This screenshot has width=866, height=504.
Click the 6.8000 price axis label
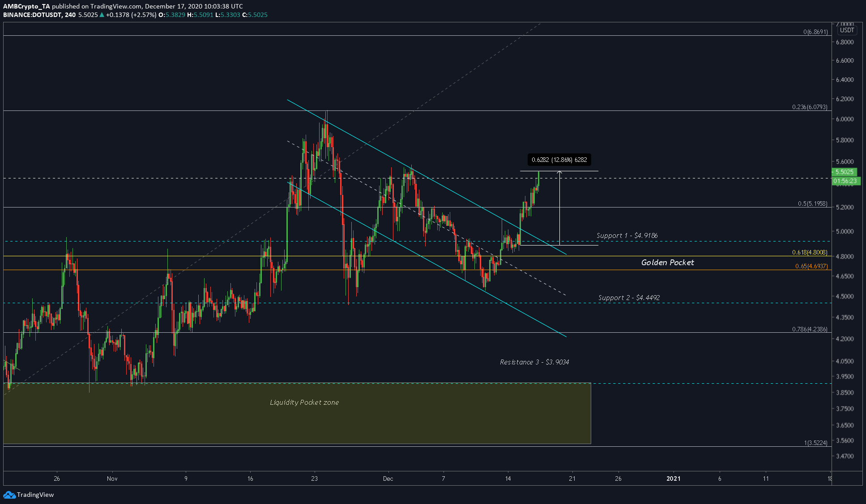point(845,42)
